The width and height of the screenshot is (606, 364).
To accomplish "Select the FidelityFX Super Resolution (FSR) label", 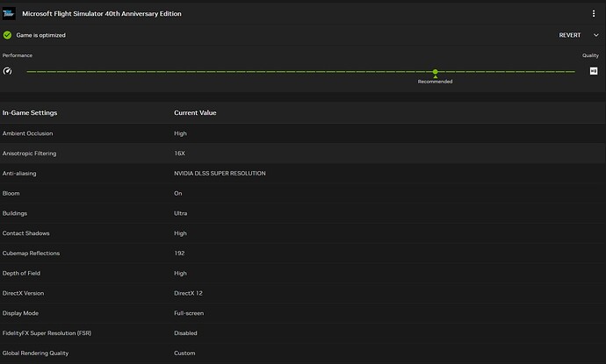I will pos(47,333).
